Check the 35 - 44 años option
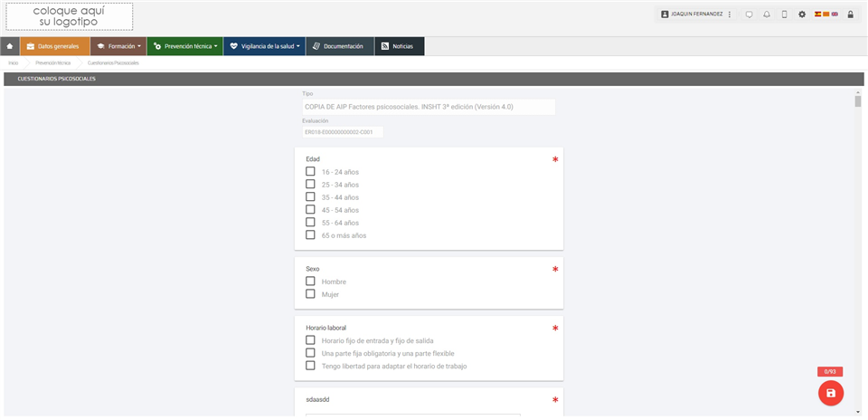The width and height of the screenshot is (868, 420). pyautogui.click(x=310, y=196)
